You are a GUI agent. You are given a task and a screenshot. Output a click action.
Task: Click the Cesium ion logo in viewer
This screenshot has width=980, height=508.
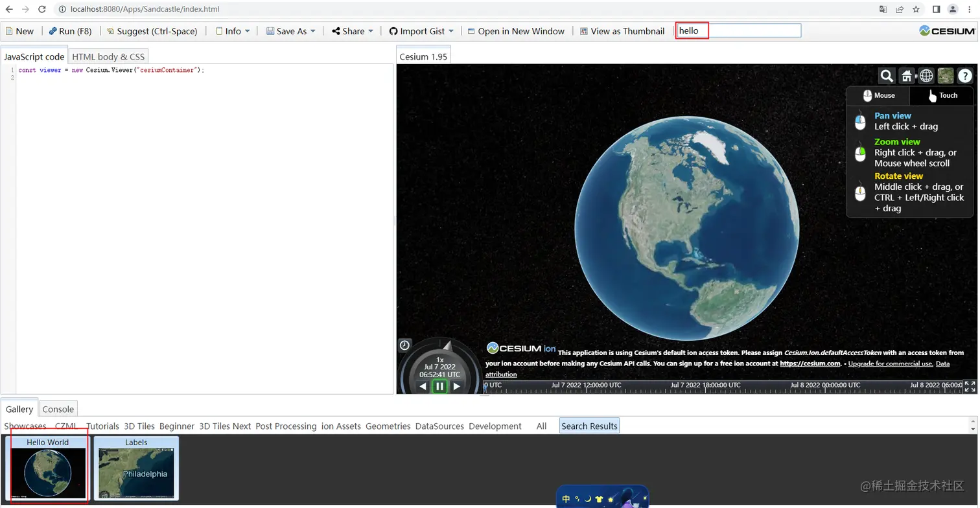(x=520, y=349)
